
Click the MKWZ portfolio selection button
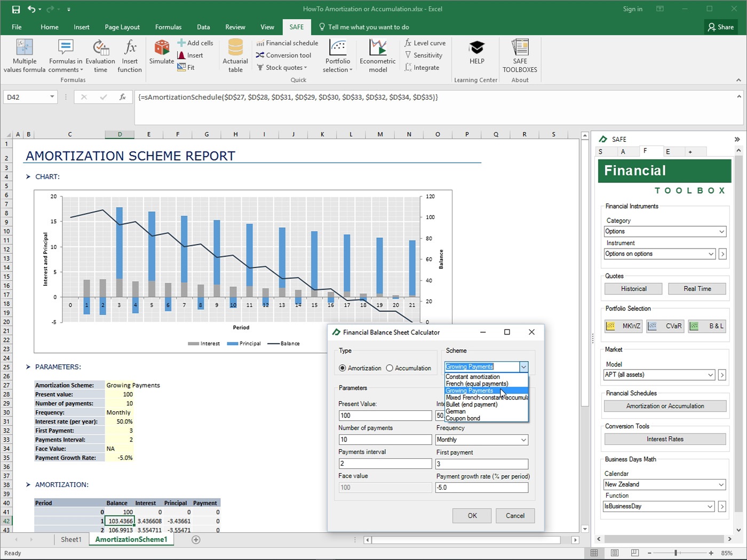pos(623,326)
